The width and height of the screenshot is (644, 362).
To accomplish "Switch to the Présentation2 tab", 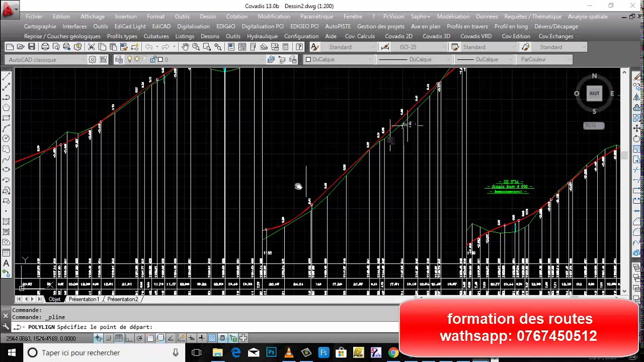I will coord(122,299).
